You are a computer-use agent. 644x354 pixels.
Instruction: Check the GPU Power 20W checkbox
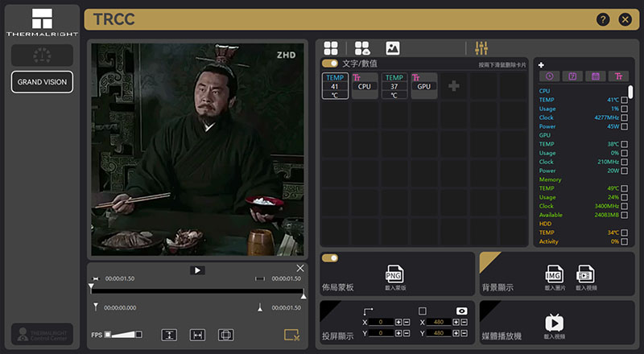pyautogui.click(x=625, y=171)
